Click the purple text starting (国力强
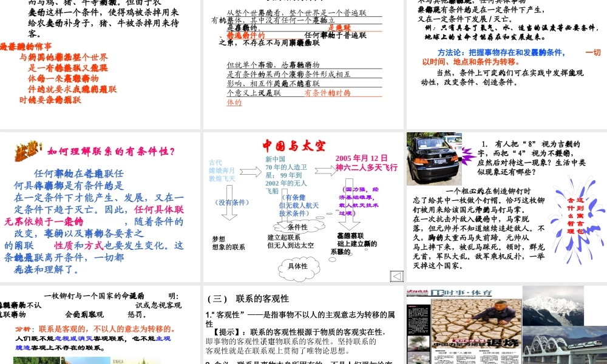 [x=359, y=201]
